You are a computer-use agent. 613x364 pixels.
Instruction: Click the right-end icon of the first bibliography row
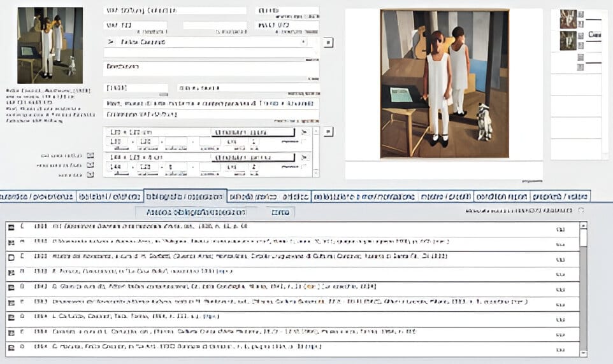(561, 227)
